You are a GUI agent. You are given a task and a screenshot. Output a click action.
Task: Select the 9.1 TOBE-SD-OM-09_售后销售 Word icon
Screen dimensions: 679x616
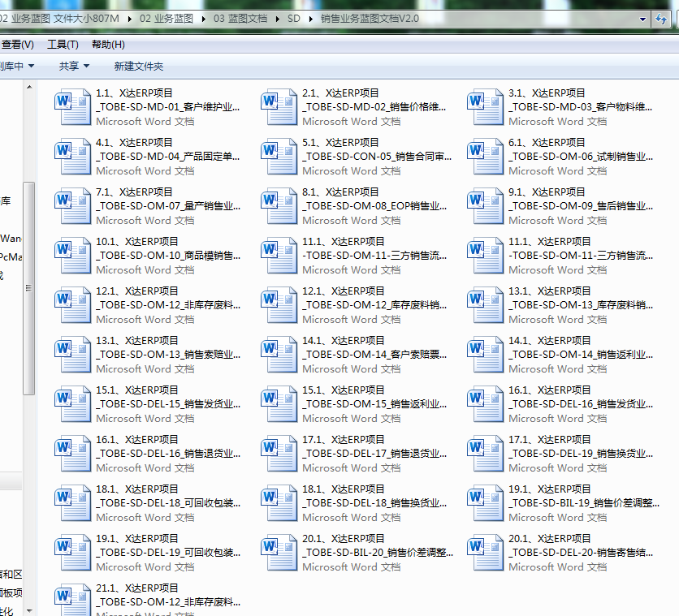pyautogui.click(x=486, y=204)
